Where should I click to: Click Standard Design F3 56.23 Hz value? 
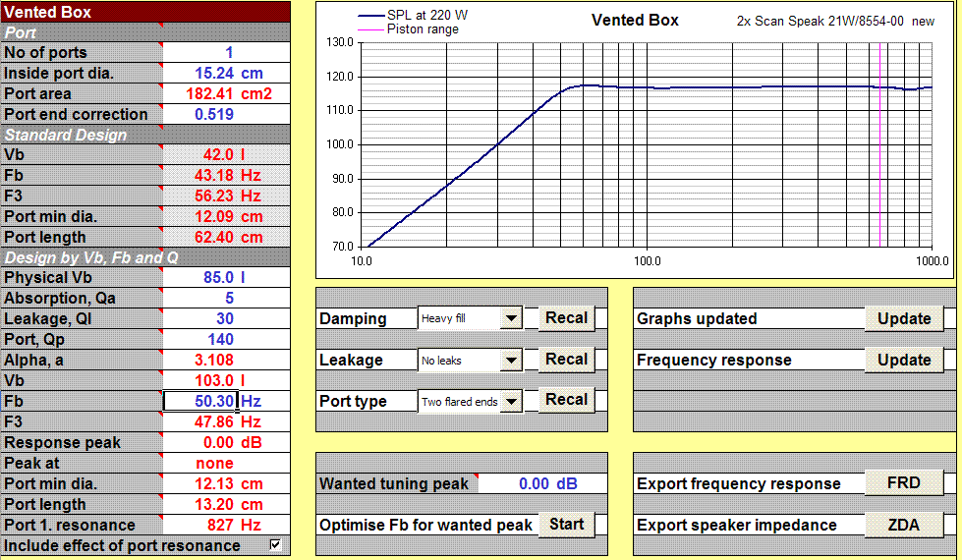click(x=226, y=196)
